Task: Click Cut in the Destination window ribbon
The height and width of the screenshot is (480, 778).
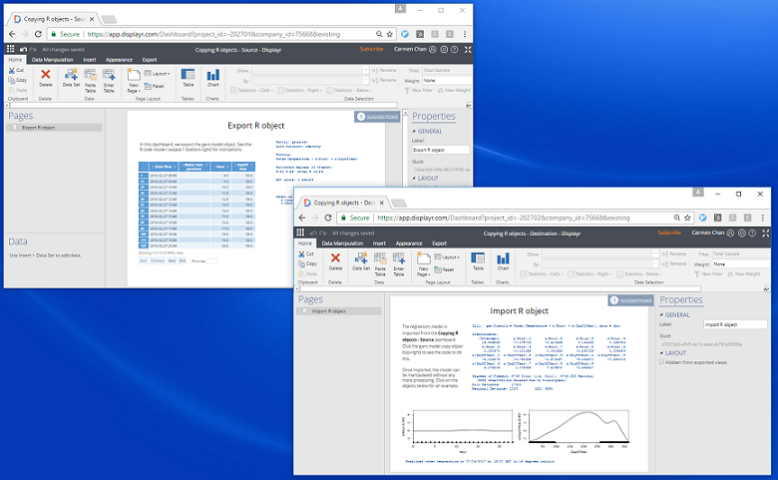Action: [x=306, y=254]
